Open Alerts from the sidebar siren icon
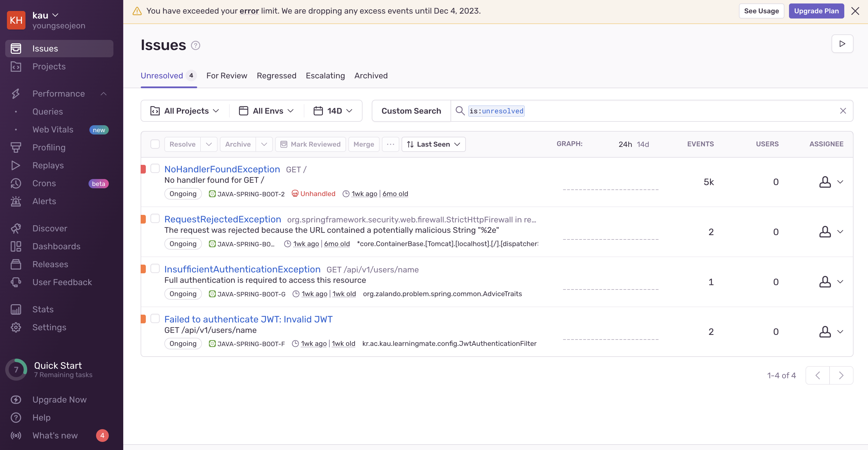The height and width of the screenshot is (450, 868). tap(16, 201)
